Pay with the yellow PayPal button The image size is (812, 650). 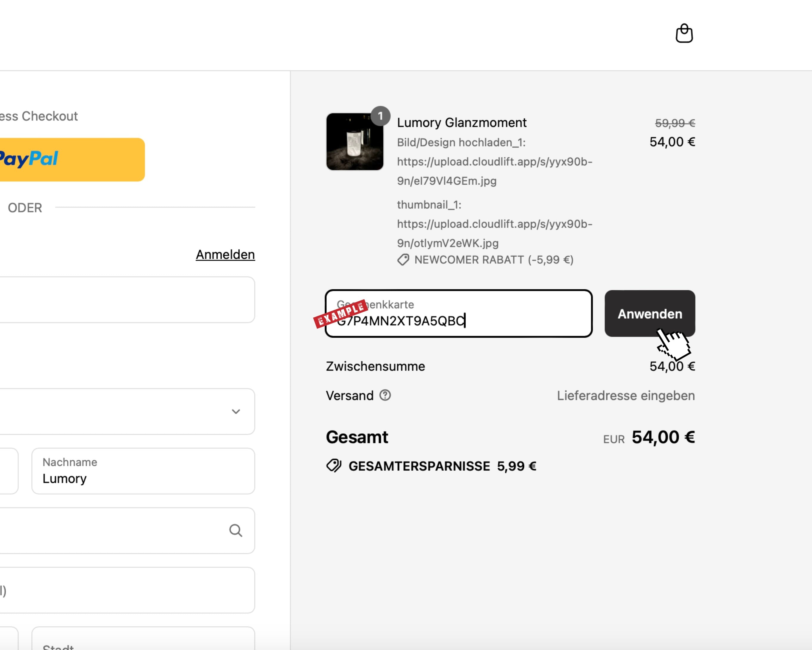coord(72,159)
